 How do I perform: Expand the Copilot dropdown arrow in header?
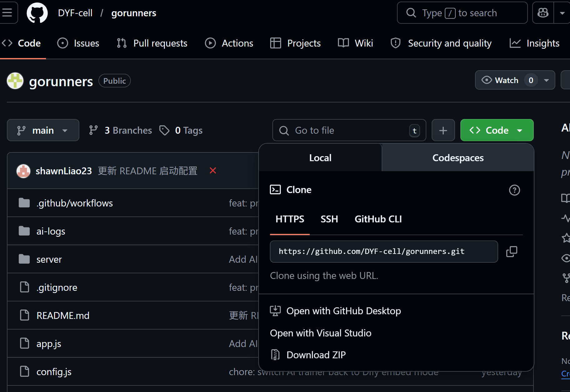(x=562, y=13)
